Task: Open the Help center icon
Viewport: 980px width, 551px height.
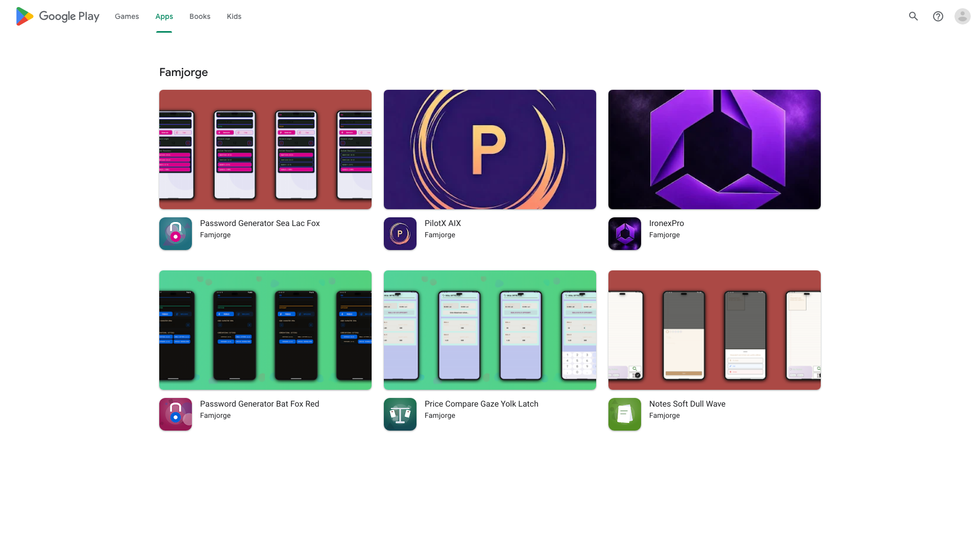Action: (938, 16)
